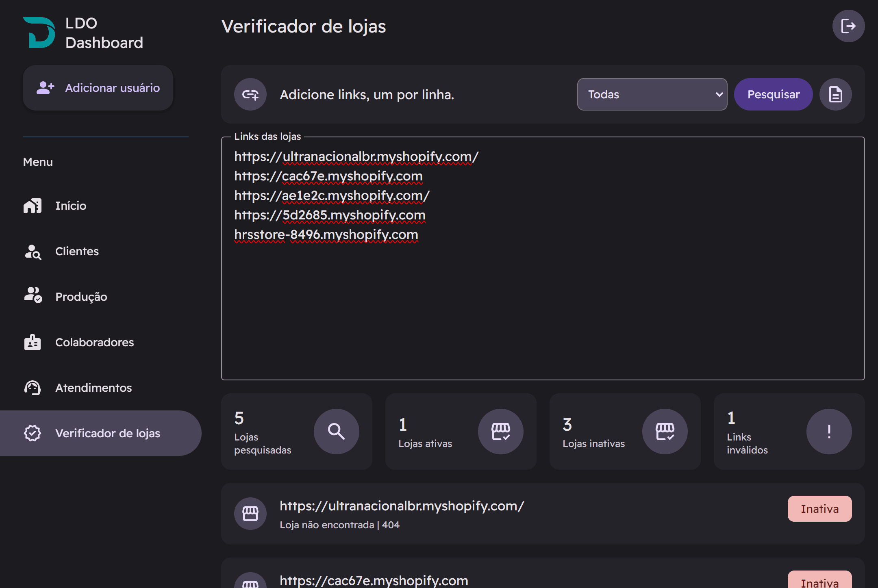The image size is (878, 588).
Task: Click the document export icon button
Action: 835,94
